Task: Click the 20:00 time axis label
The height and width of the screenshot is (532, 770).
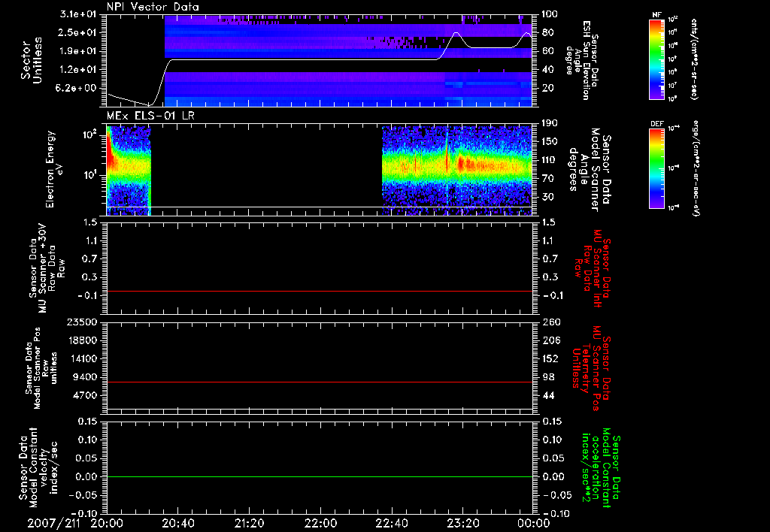Action: point(107,524)
